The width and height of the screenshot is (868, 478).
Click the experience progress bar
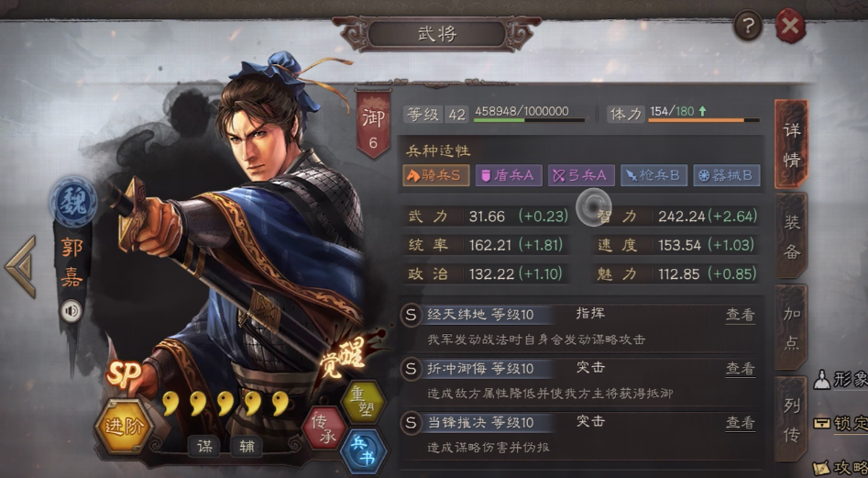point(529,119)
